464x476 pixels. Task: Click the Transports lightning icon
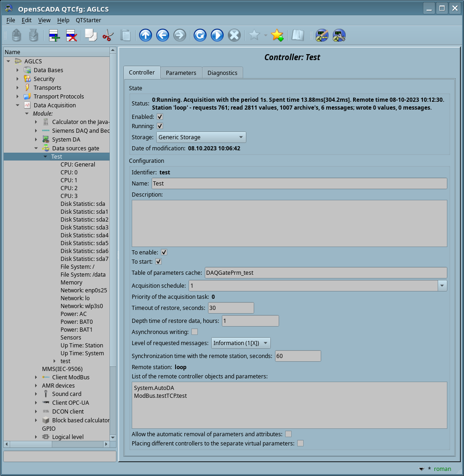pyautogui.click(x=27, y=88)
